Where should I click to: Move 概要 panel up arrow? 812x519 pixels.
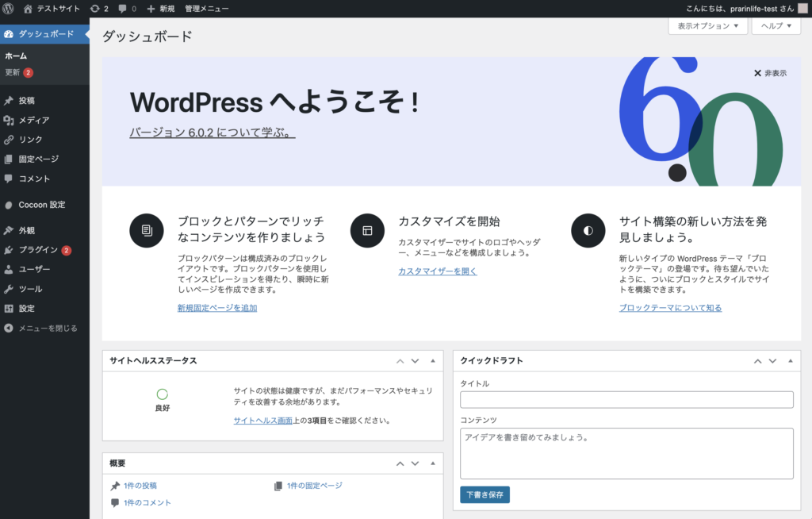click(x=400, y=463)
